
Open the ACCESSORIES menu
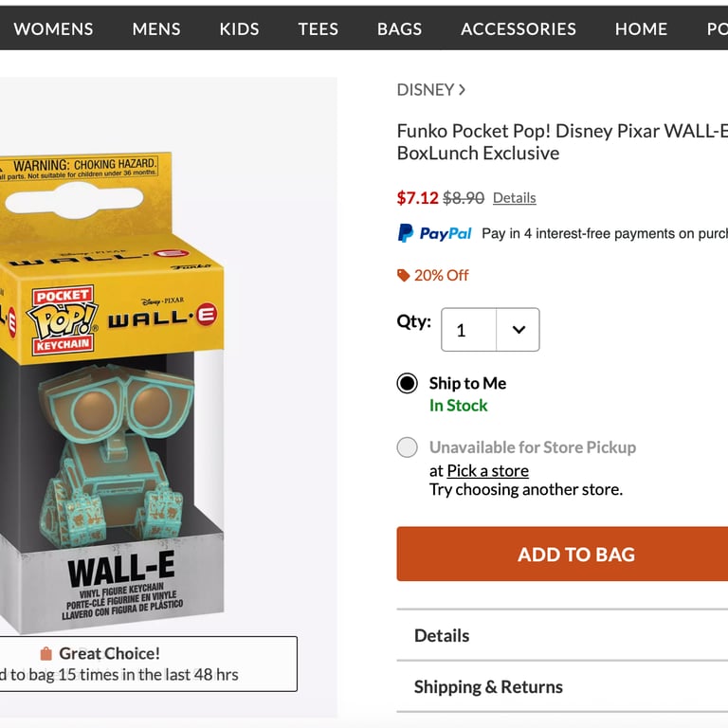tap(518, 28)
